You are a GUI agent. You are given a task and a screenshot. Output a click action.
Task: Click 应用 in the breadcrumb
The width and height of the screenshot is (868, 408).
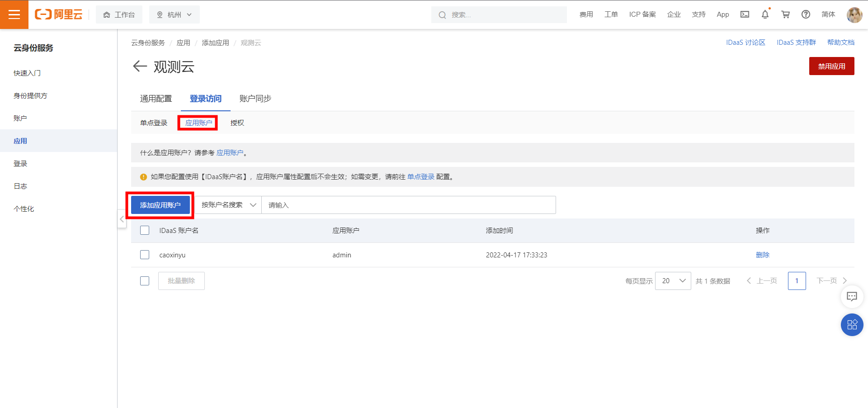pyautogui.click(x=184, y=43)
